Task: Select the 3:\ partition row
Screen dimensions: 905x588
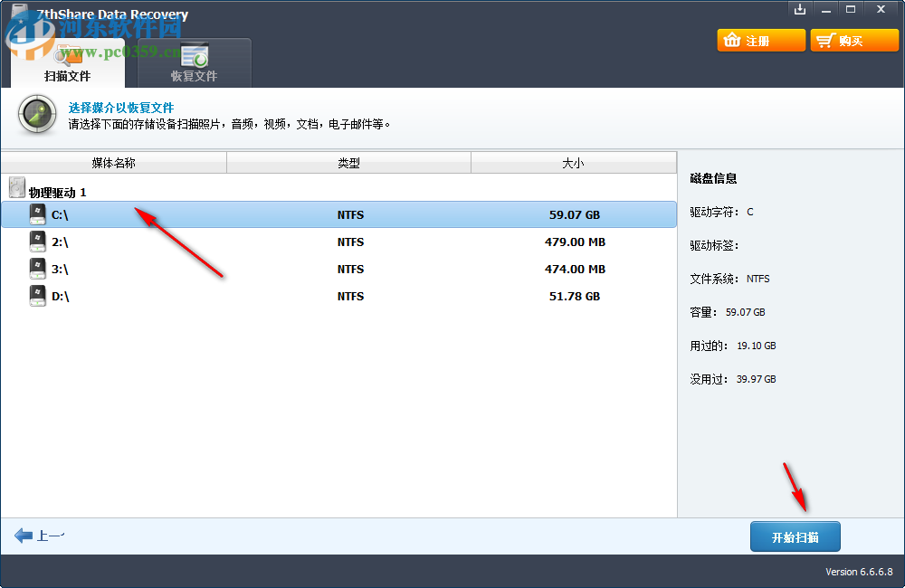Action: click(362, 269)
